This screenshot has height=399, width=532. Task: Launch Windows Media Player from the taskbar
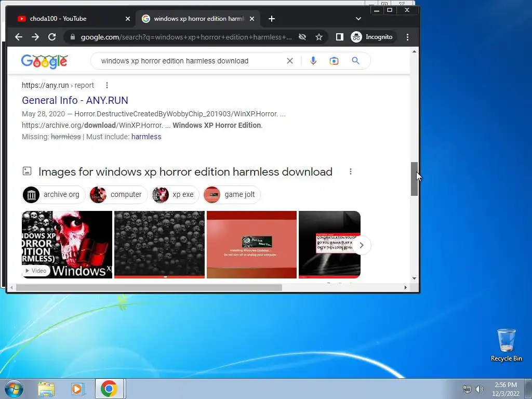[x=77, y=389]
